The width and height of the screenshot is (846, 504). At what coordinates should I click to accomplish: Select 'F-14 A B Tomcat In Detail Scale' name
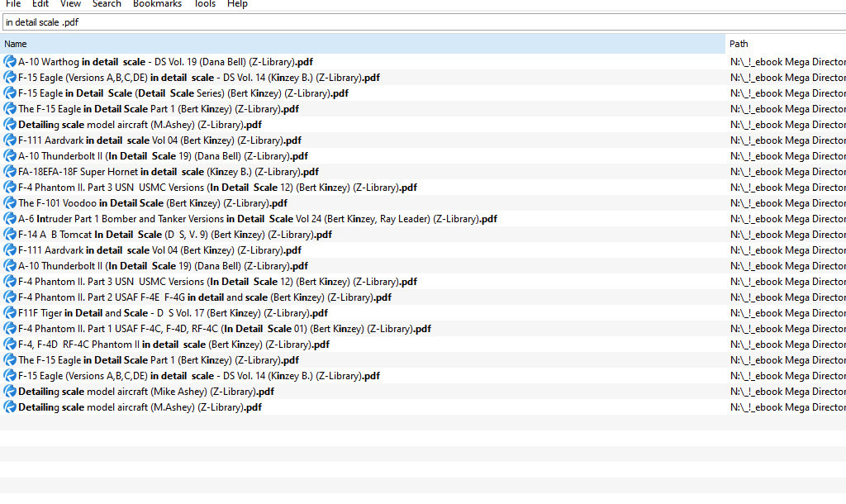click(x=175, y=234)
